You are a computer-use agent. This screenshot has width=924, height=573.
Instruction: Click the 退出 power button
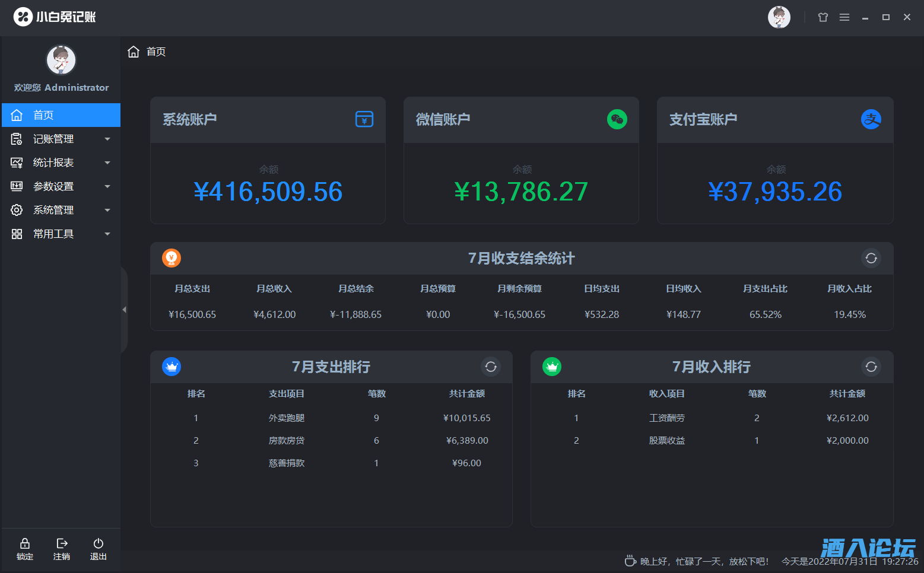tap(99, 549)
